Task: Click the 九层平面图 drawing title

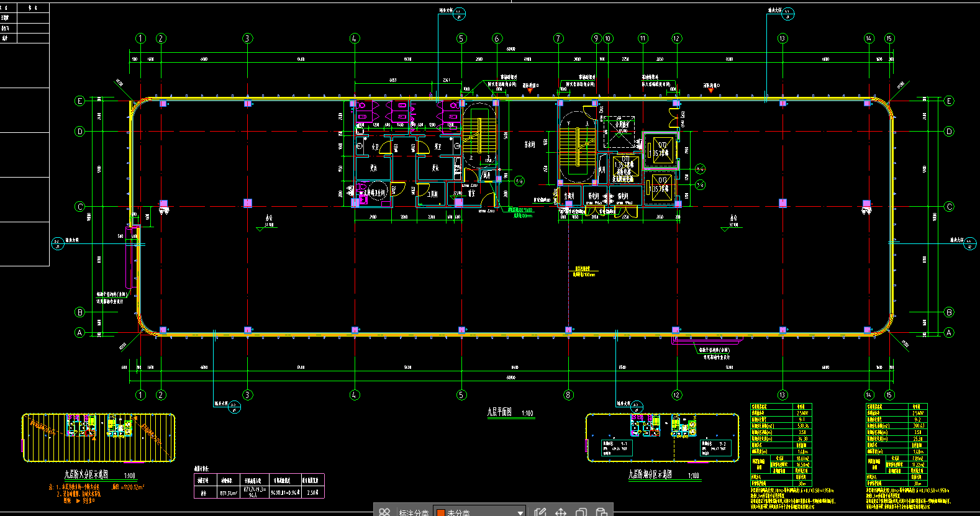Action: 500,412
